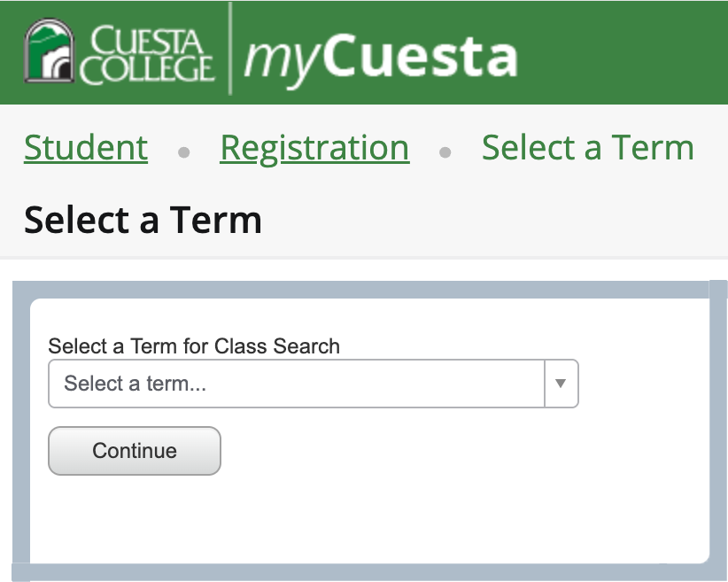Navigate to Registration via the breadcrumb
This screenshot has height=582, width=728.
click(314, 148)
